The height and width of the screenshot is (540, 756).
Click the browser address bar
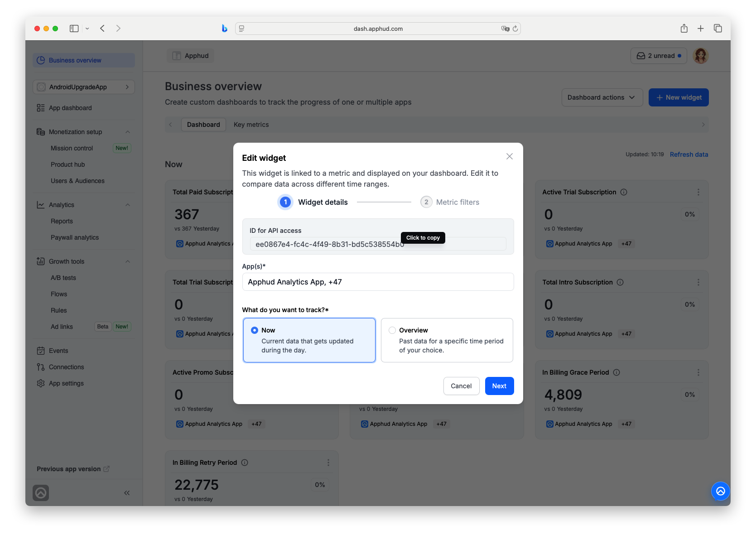[x=378, y=29]
